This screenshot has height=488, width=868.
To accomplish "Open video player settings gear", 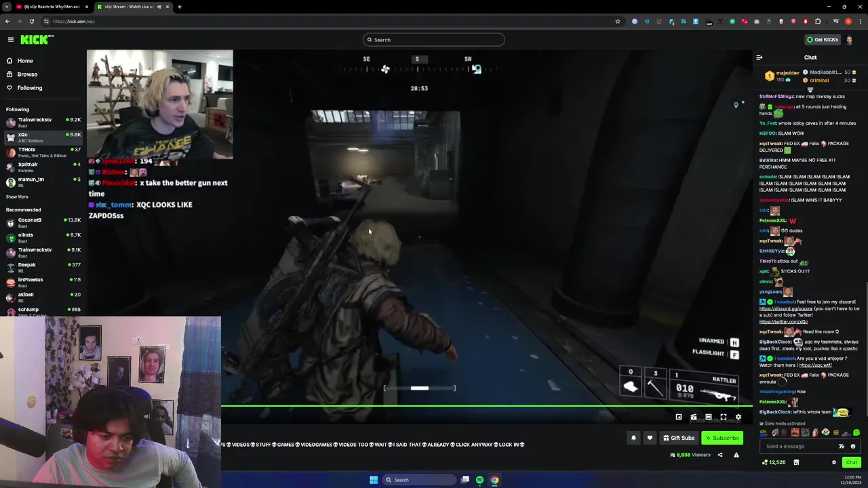I will pos(738,418).
